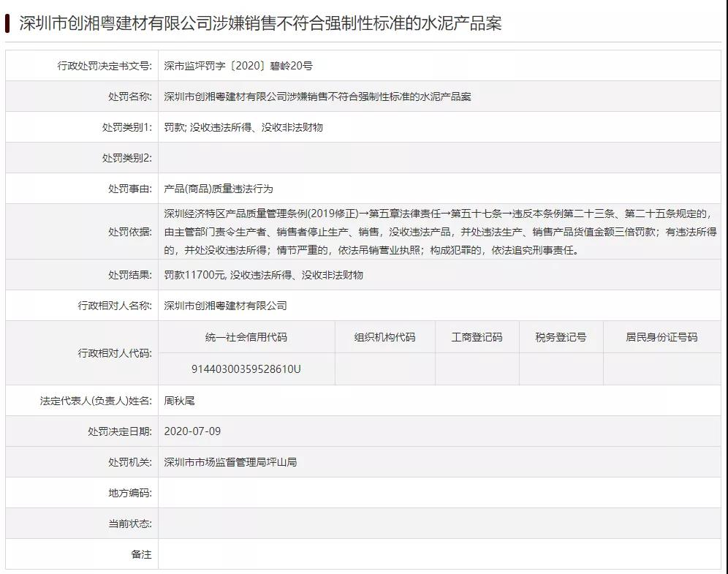Click the authority 深圳市市场监督管理局坪山局
728x574 pixels.
pos(230,462)
